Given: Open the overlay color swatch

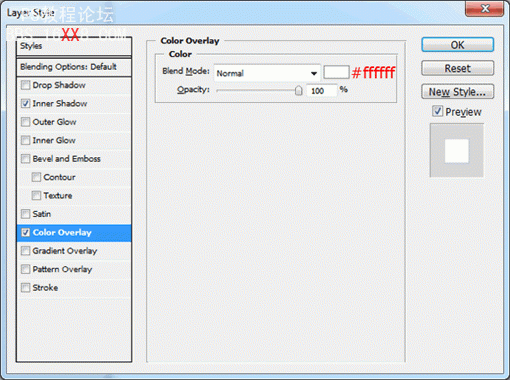Looking at the screenshot, I should 336,72.
